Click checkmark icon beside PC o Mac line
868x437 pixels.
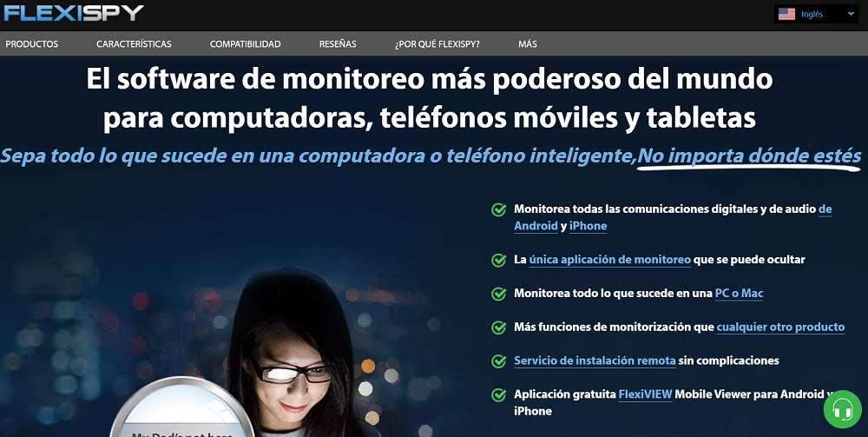point(499,294)
